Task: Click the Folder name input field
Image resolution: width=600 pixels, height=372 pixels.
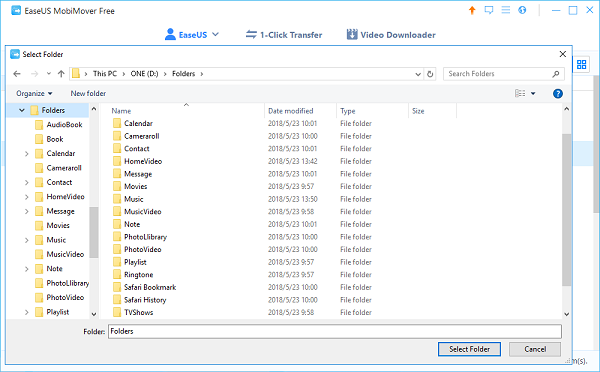Action: coord(335,331)
